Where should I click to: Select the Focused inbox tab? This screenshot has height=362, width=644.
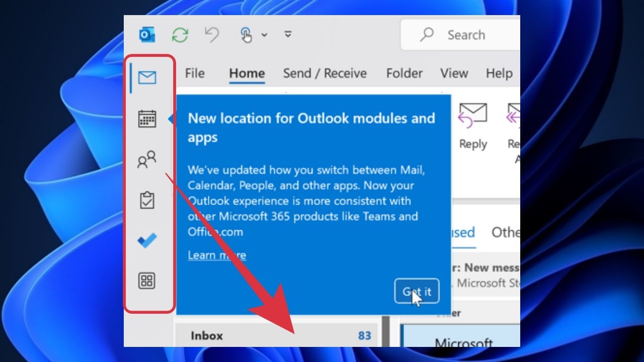click(463, 232)
